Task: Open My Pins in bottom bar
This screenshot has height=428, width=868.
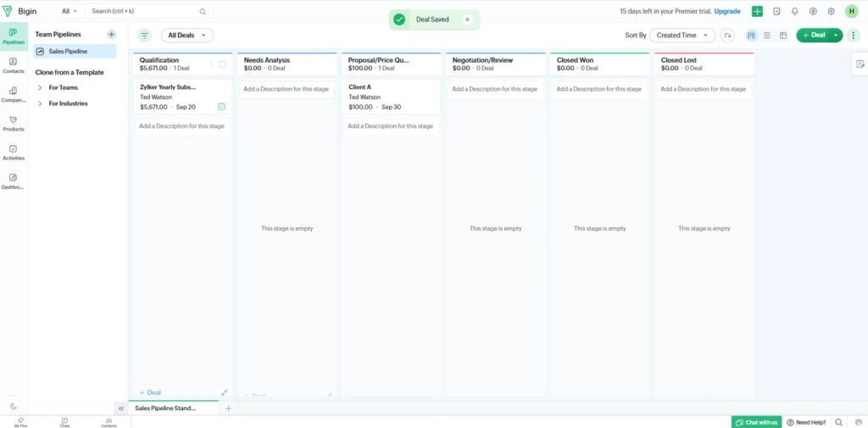Action: click(20, 422)
